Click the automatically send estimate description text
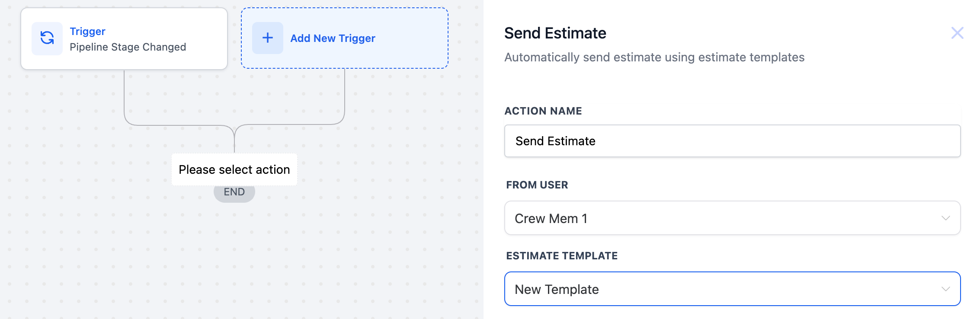980x319 pixels. (654, 57)
